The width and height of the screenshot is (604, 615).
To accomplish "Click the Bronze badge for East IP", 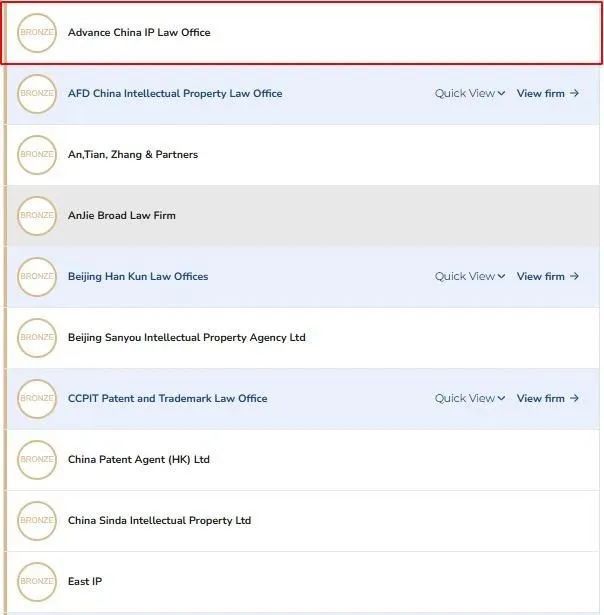I will coord(37,582).
